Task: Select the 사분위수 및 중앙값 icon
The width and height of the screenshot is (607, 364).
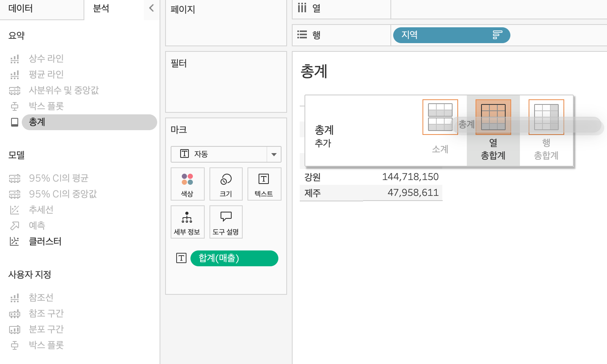Action: 15,91
